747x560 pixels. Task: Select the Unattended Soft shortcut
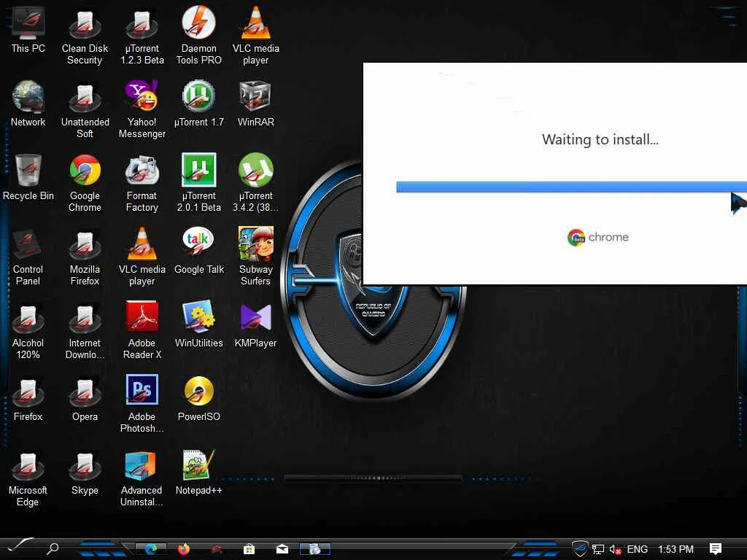[85, 109]
